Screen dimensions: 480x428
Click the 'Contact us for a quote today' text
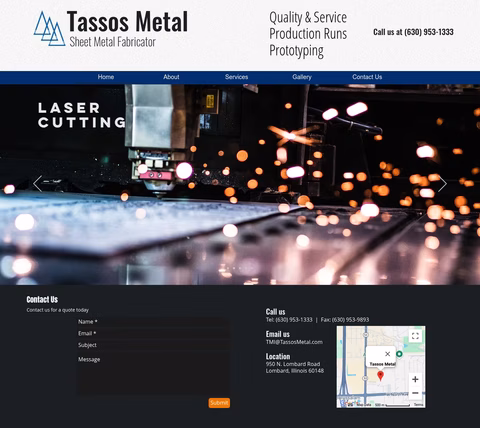[58, 310]
